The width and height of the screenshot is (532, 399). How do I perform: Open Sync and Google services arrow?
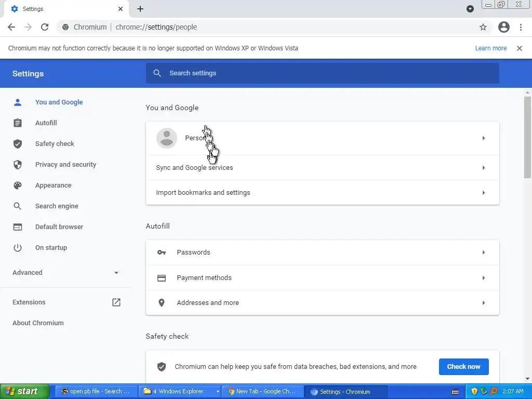pos(484,168)
